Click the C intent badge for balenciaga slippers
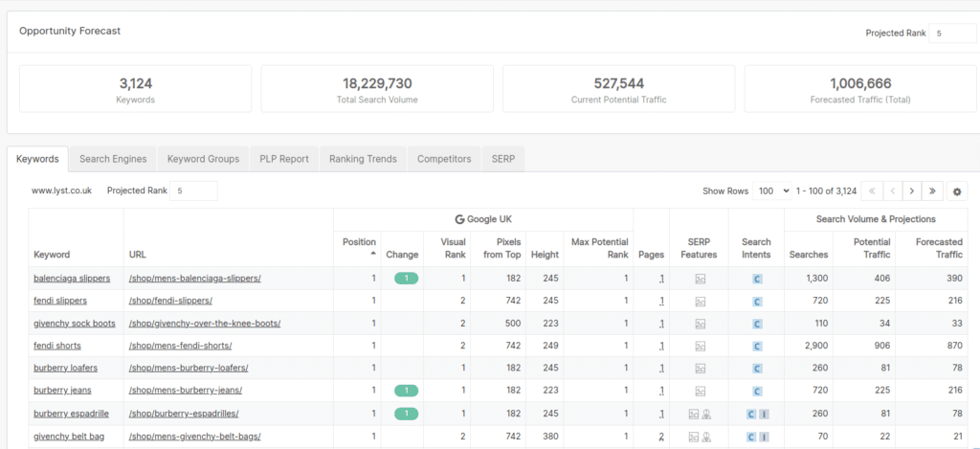 click(x=757, y=279)
